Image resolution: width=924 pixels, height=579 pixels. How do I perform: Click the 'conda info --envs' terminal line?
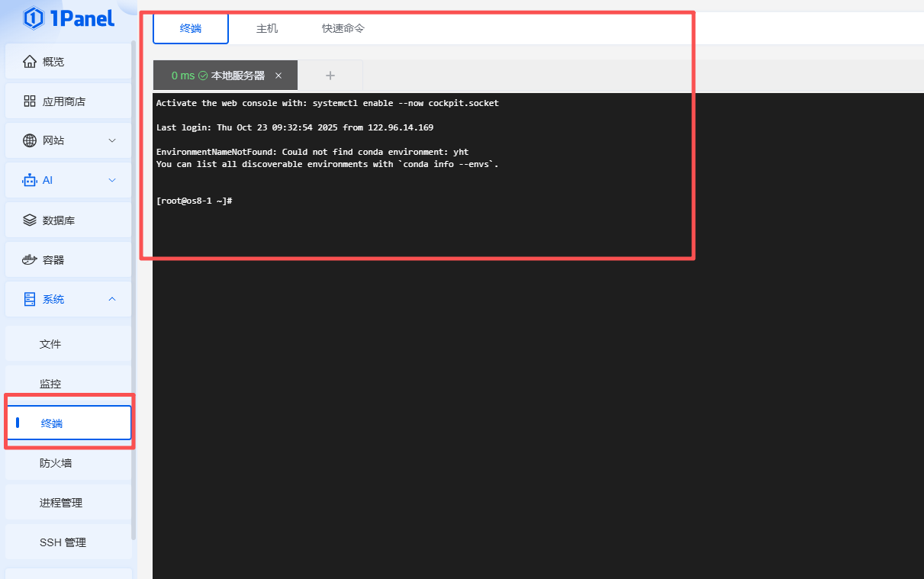[327, 164]
